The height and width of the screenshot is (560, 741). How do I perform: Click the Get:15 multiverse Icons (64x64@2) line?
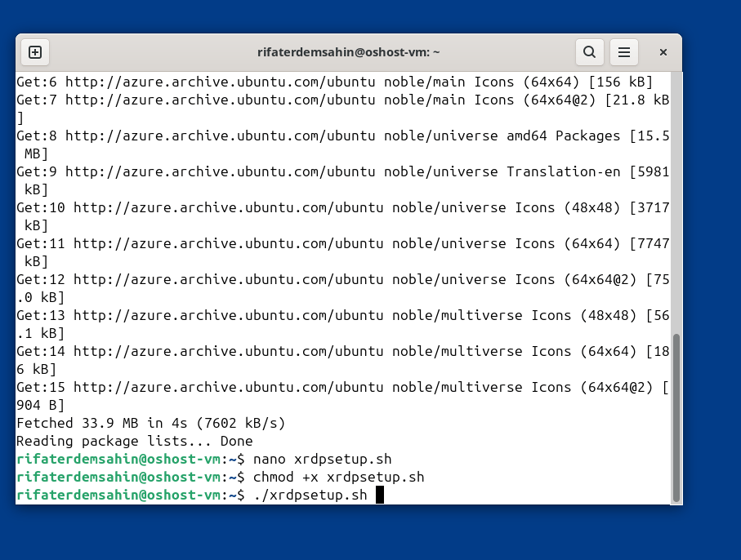click(x=343, y=387)
